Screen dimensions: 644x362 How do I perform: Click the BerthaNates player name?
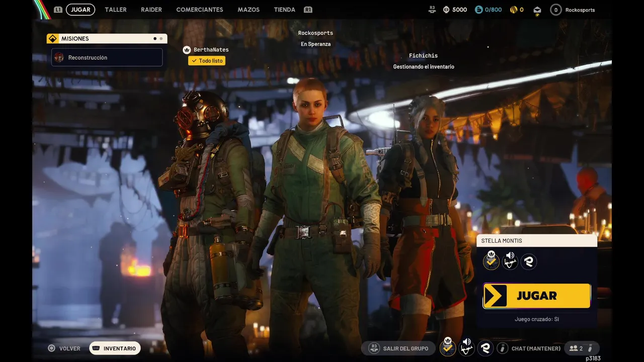pyautogui.click(x=211, y=50)
